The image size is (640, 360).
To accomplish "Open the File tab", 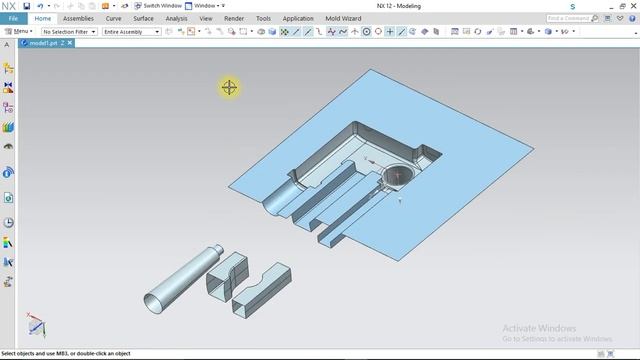I will coord(13,18).
